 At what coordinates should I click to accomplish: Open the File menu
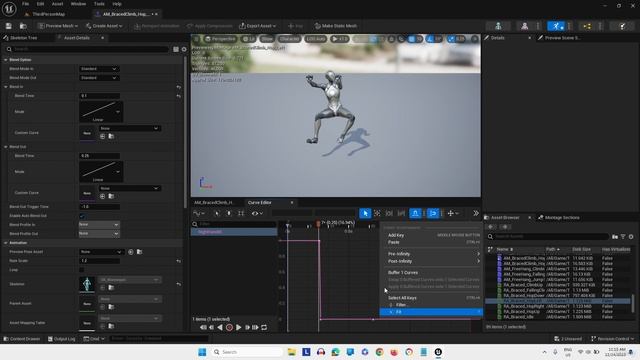click(25, 4)
